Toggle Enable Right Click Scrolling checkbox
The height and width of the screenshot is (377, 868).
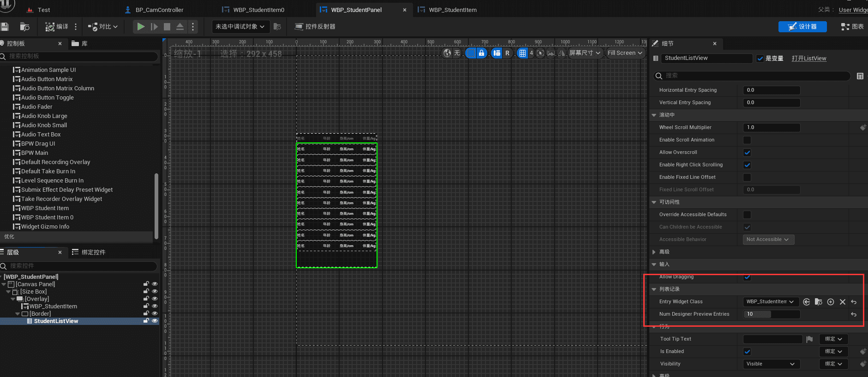[x=747, y=165]
